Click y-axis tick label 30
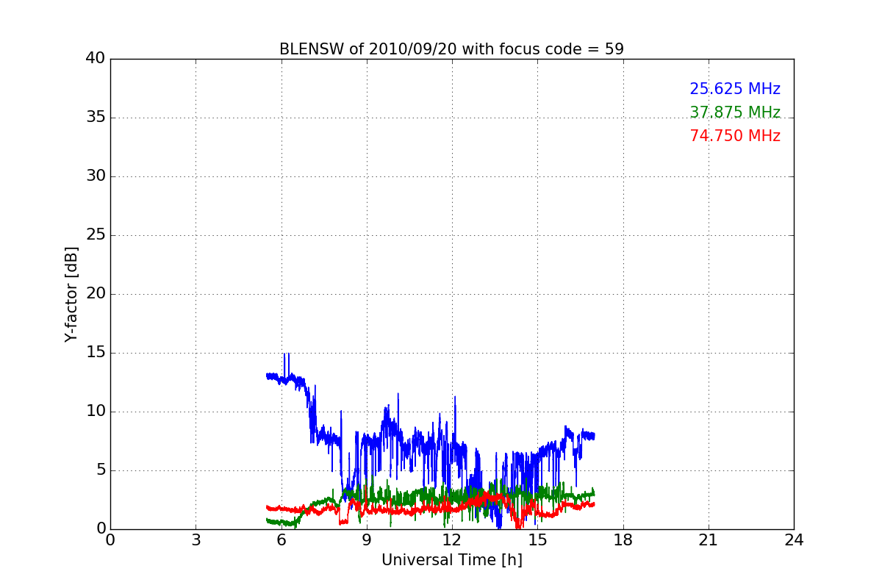The height and width of the screenshot is (588, 882). pos(96,176)
